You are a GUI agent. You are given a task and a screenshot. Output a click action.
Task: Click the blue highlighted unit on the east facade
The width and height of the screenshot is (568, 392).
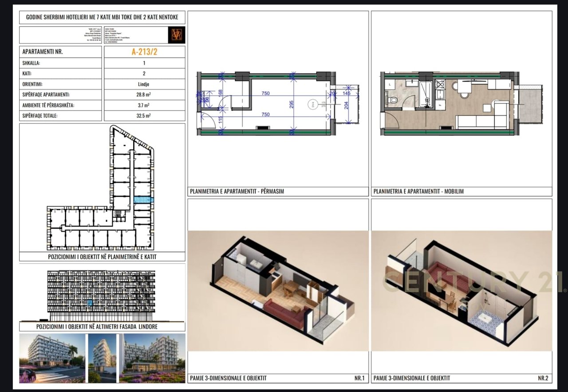click(90, 302)
